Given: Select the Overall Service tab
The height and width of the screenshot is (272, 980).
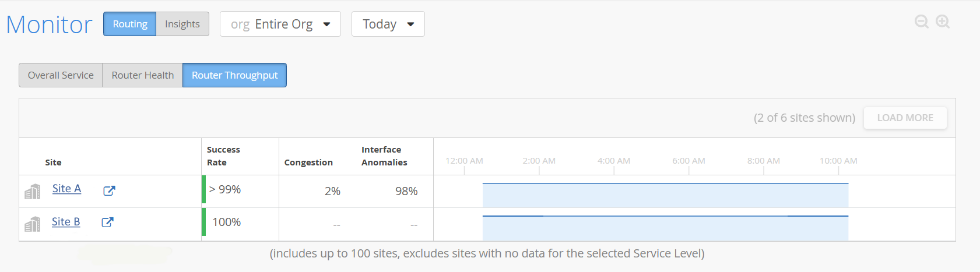Looking at the screenshot, I should tap(61, 75).
